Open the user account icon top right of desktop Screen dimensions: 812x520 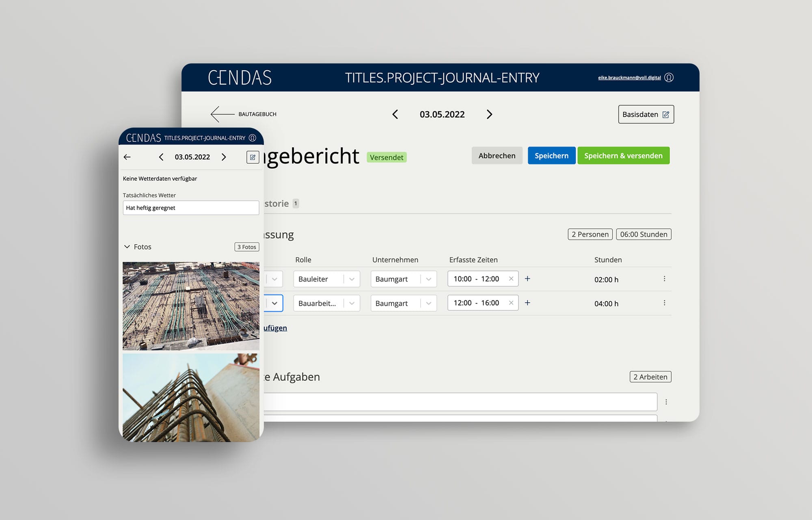point(669,77)
